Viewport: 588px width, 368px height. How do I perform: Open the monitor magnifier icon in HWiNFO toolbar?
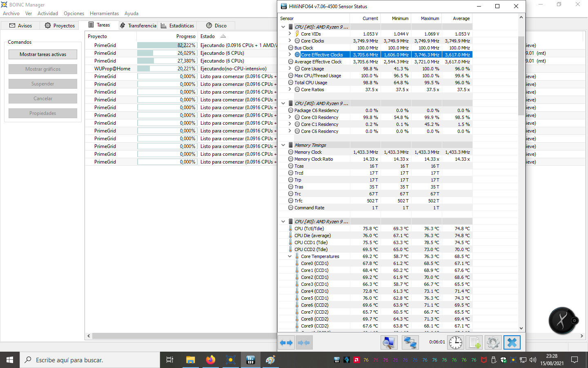[x=389, y=343]
